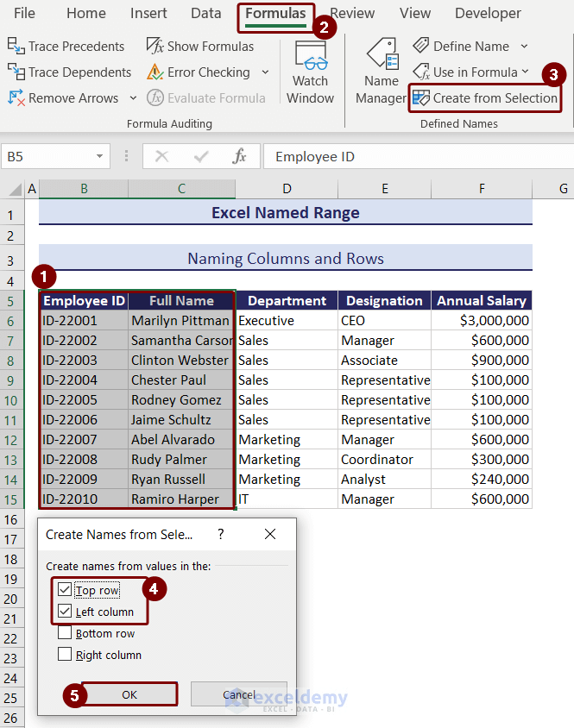Uncheck the Top row checkbox
The height and width of the screenshot is (728, 574).
coord(65,590)
